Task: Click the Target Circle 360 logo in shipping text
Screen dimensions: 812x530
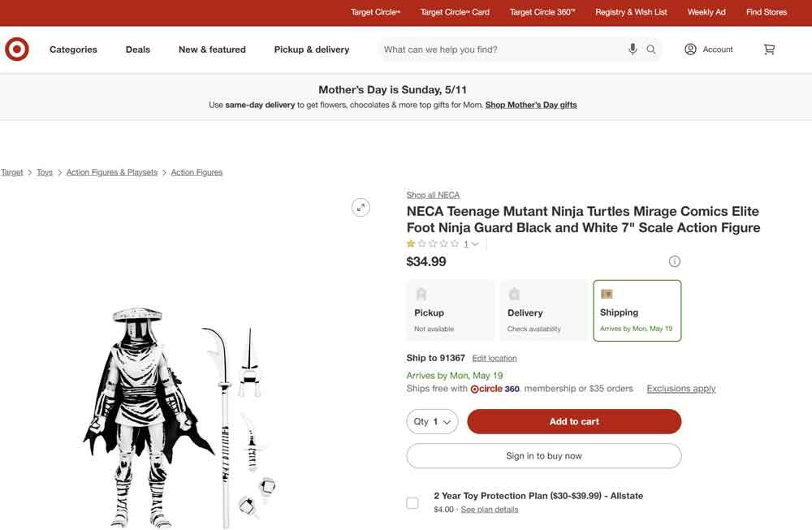Action: tap(495, 388)
